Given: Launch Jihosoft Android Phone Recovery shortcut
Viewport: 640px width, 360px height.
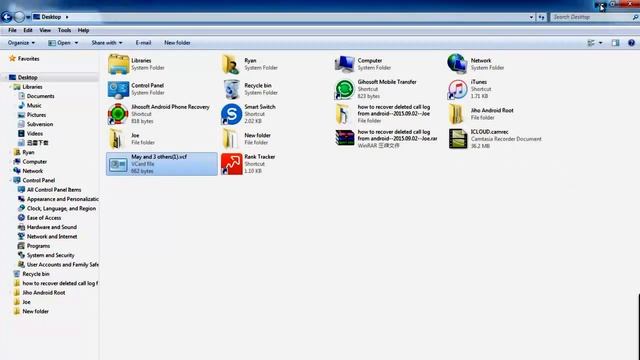Looking at the screenshot, I should [118, 114].
